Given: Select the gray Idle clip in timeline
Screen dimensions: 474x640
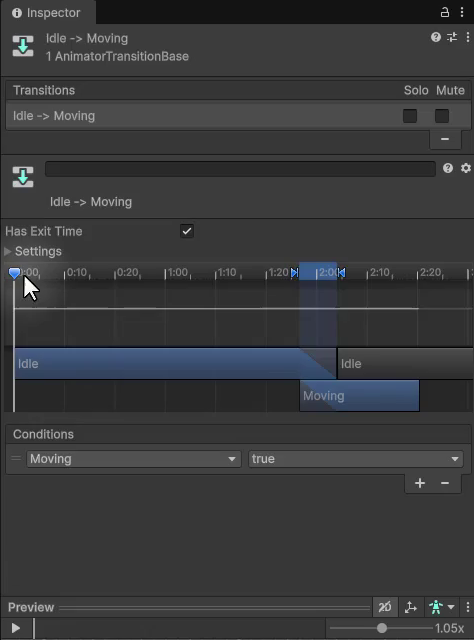Looking at the screenshot, I should pos(405,364).
